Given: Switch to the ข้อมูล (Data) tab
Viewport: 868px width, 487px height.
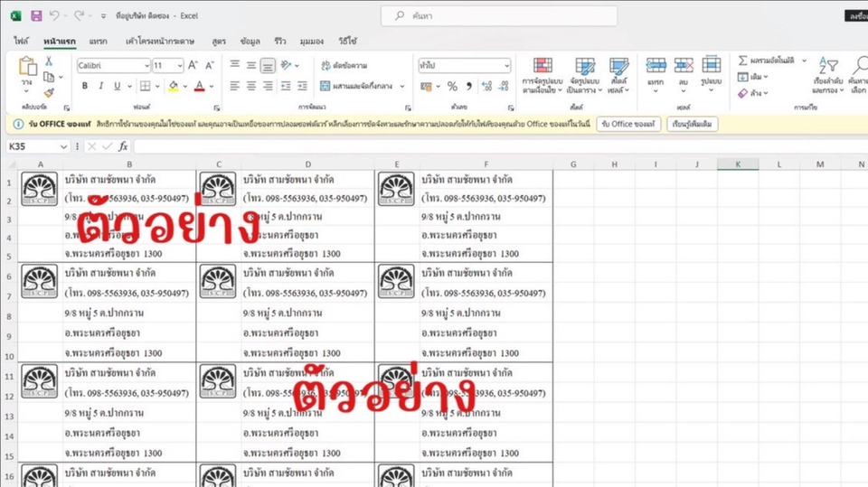Looking at the screenshot, I should pos(250,41).
